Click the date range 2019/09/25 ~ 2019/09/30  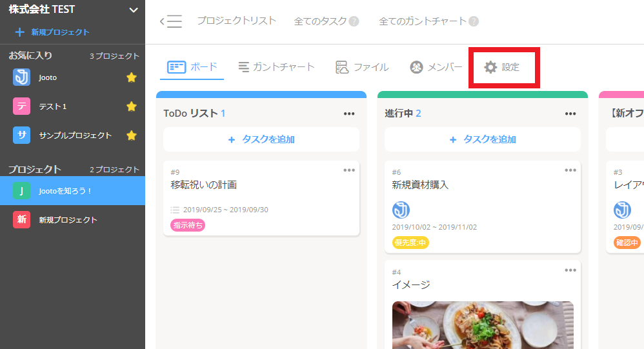(225, 210)
